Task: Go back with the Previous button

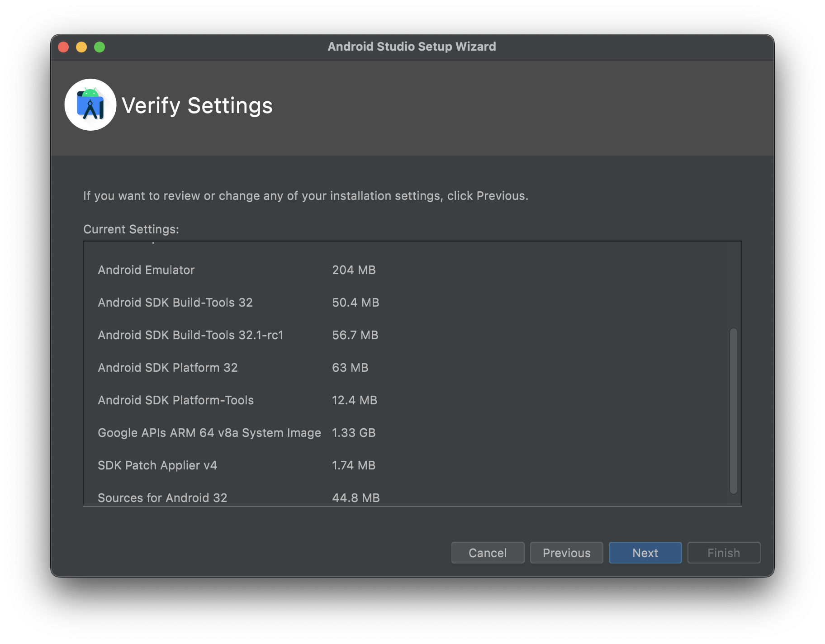Action: [566, 553]
